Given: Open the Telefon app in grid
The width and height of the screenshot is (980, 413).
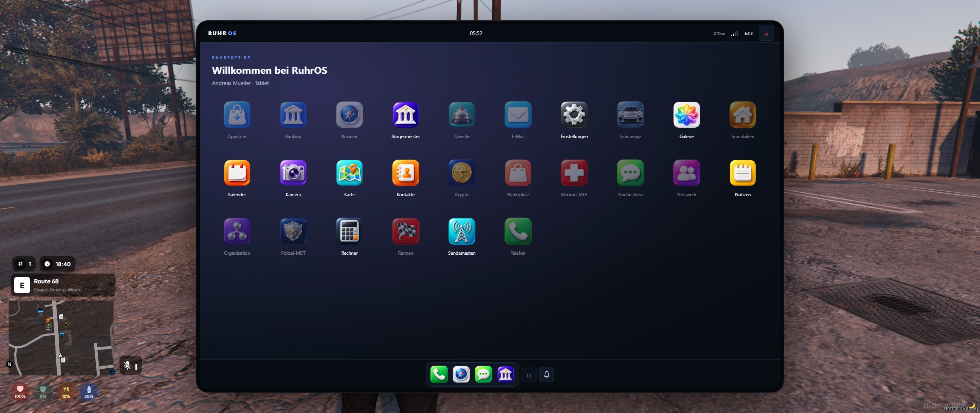Looking at the screenshot, I should click(518, 231).
